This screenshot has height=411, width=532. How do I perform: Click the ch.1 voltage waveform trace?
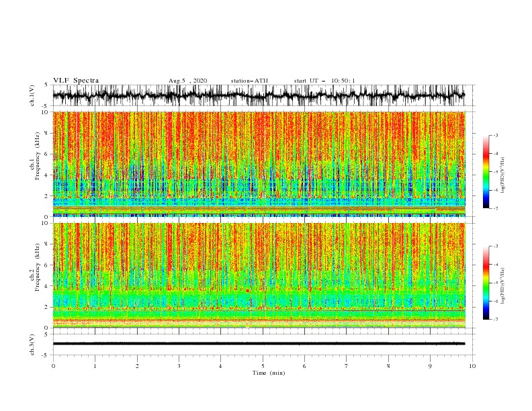coord(259,95)
